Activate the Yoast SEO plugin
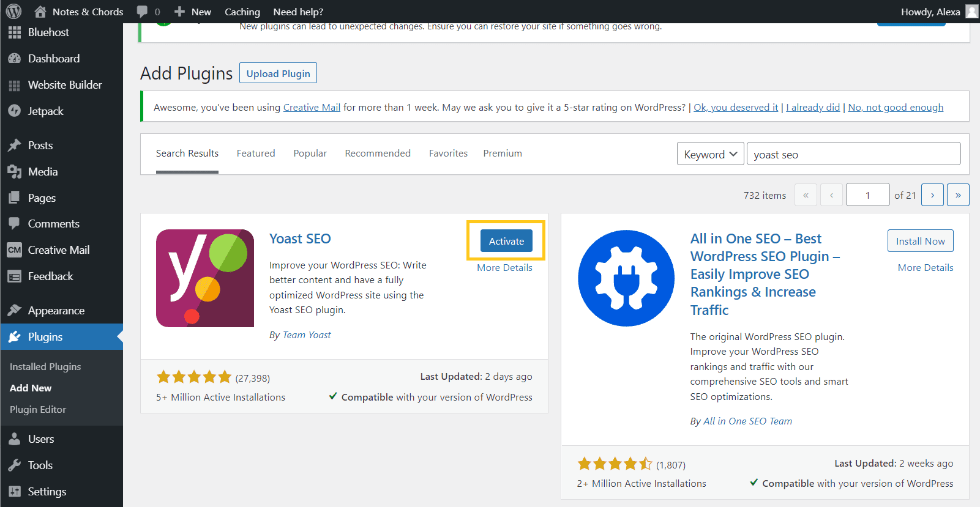The image size is (980, 507). (x=506, y=241)
